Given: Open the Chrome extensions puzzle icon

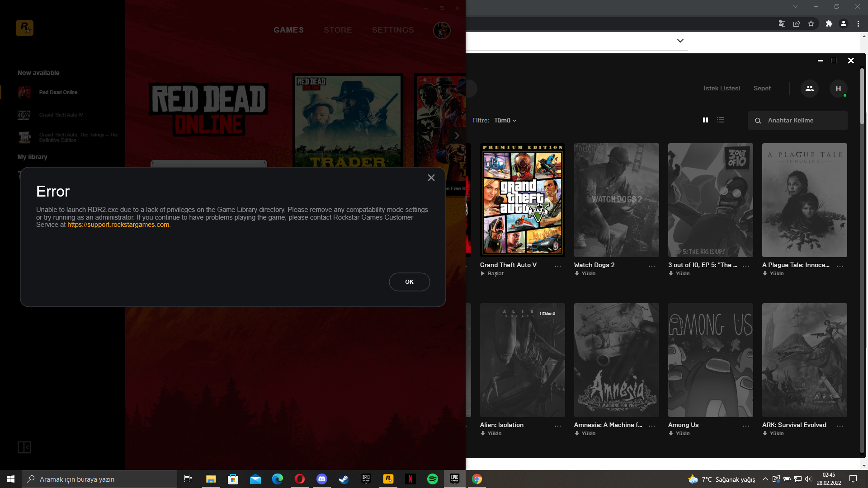Looking at the screenshot, I should [829, 23].
